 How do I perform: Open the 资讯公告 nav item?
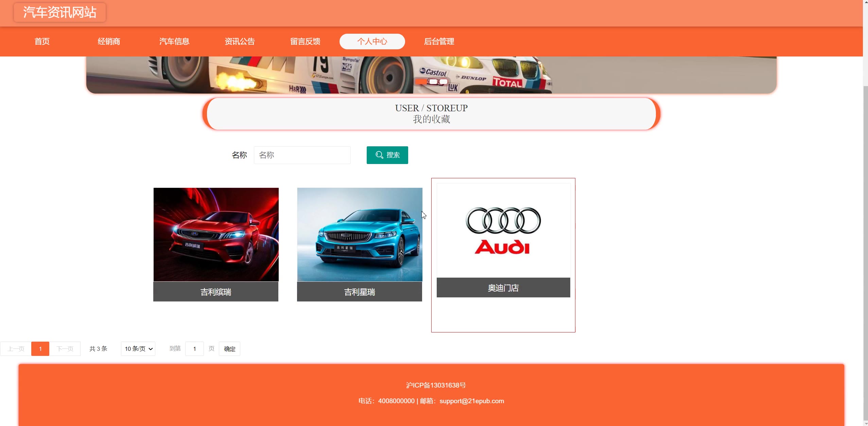(240, 42)
